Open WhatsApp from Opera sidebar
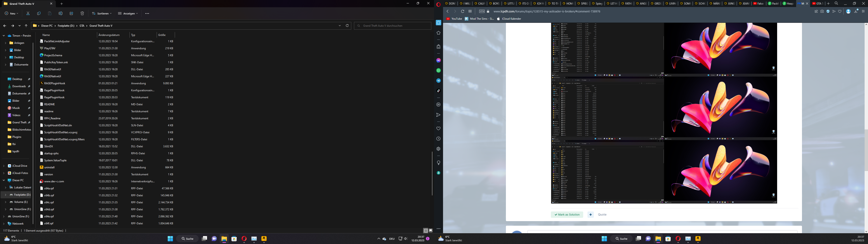The height and width of the screenshot is (244, 868). pos(438,70)
